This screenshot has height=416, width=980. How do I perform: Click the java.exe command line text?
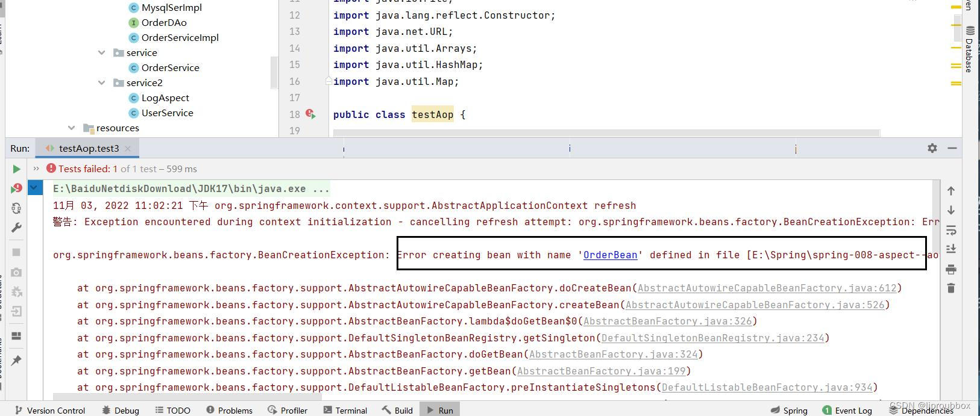tap(191, 188)
